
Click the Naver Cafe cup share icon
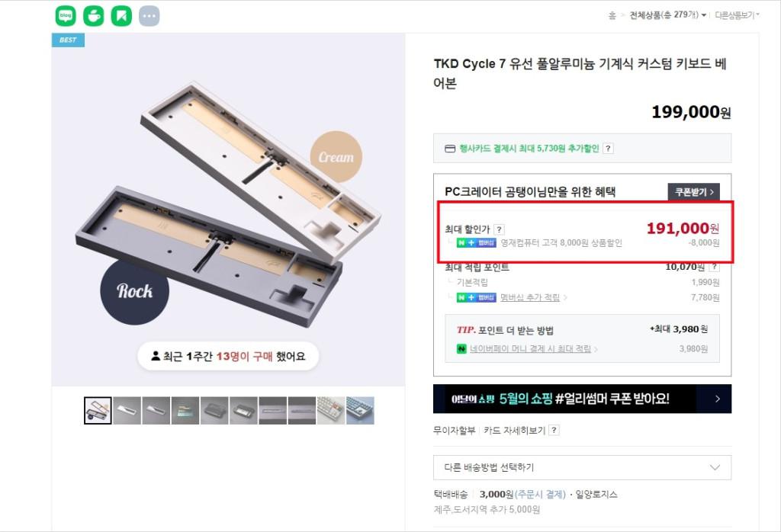point(94,16)
